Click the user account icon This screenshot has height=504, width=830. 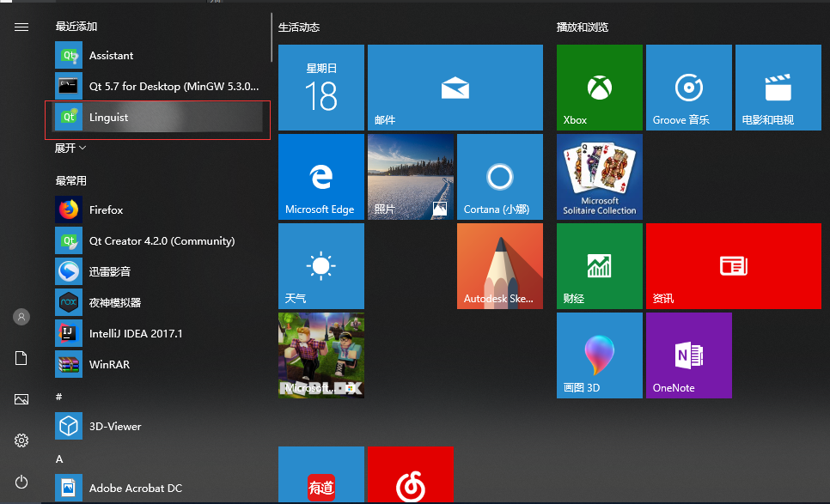click(21, 317)
